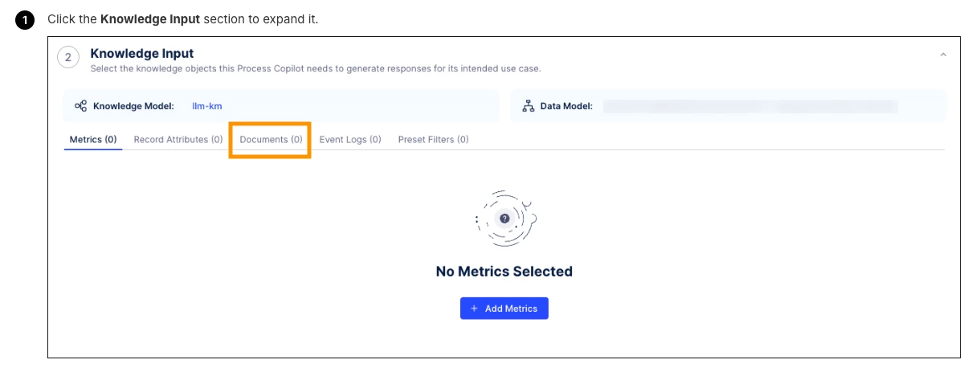This screenshot has width=980, height=368.
Task: Click the Knowledge Input description text
Action: pyautogui.click(x=315, y=69)
